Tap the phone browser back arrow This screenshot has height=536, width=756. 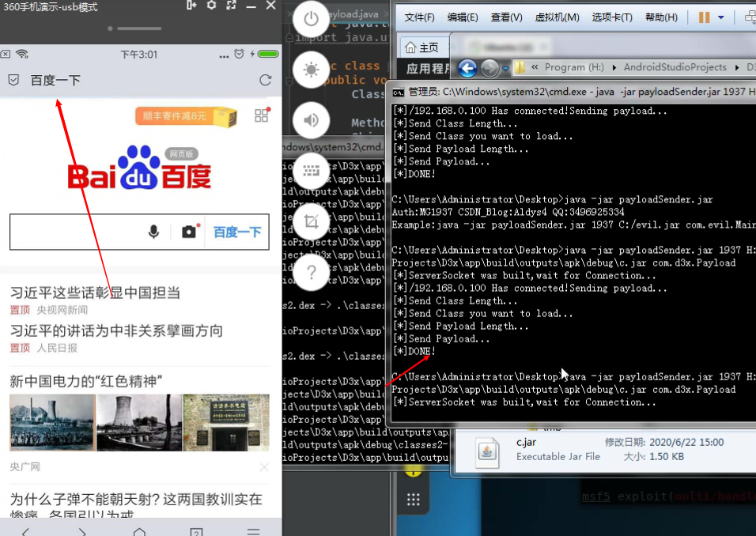coord(25,532)
